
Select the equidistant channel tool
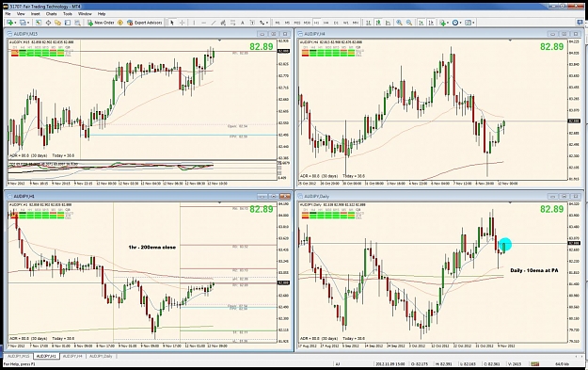point(223,23)
